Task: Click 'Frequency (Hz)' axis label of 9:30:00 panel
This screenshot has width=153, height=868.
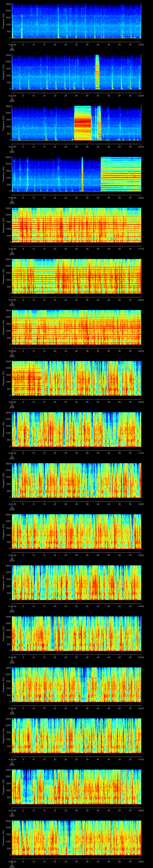Action: pyautogui.click(x=3, y=429)
